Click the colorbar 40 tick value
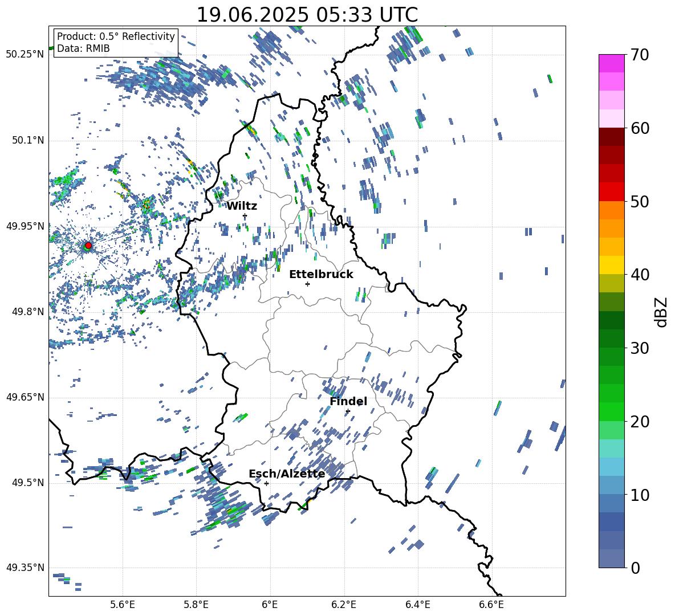The image size is (675, 616). (640, 275)
